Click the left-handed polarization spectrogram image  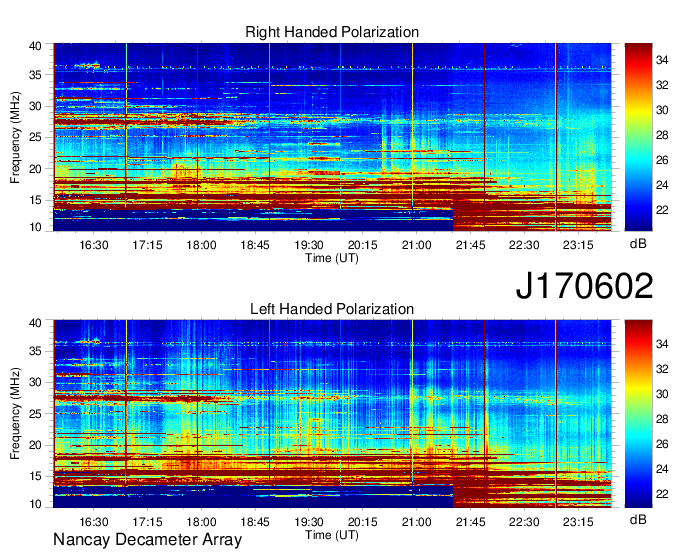[332, 414]
